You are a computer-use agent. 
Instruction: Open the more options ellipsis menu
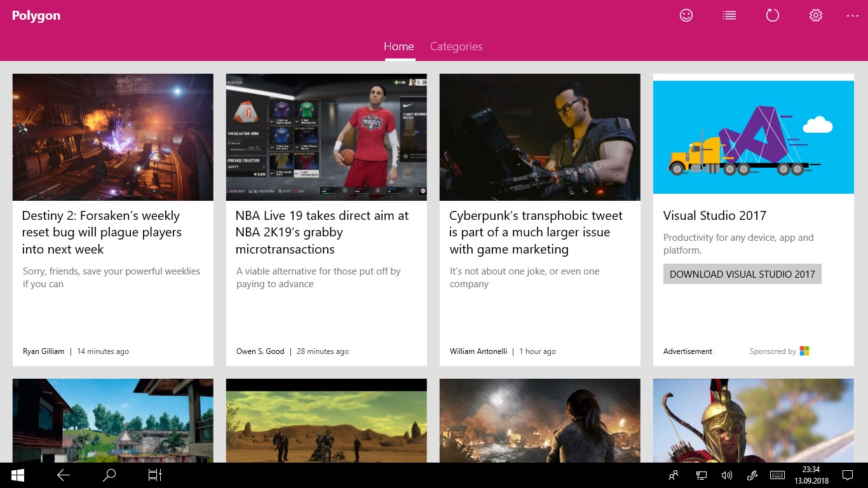853,15
